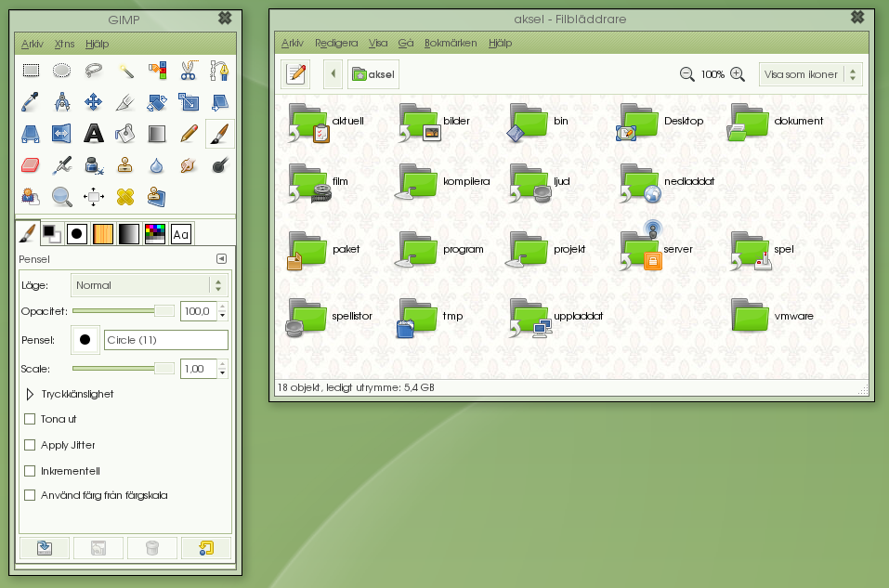Screen dimensions: 889x588
Task: Select the Blend gradient tool
Action: 157,134
